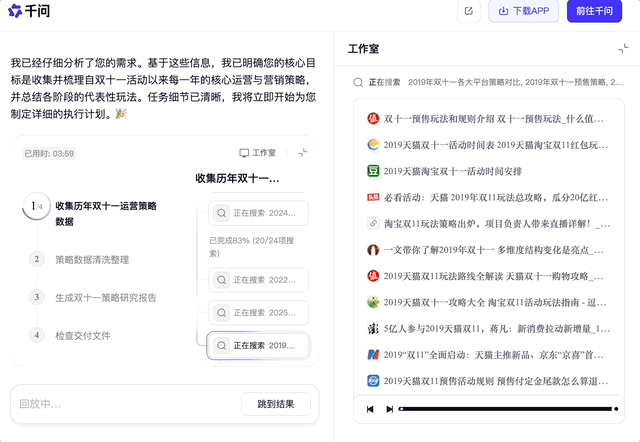Click the progress bar end handle
This screenshot has width=640, height=442.
tap(616, 409)
